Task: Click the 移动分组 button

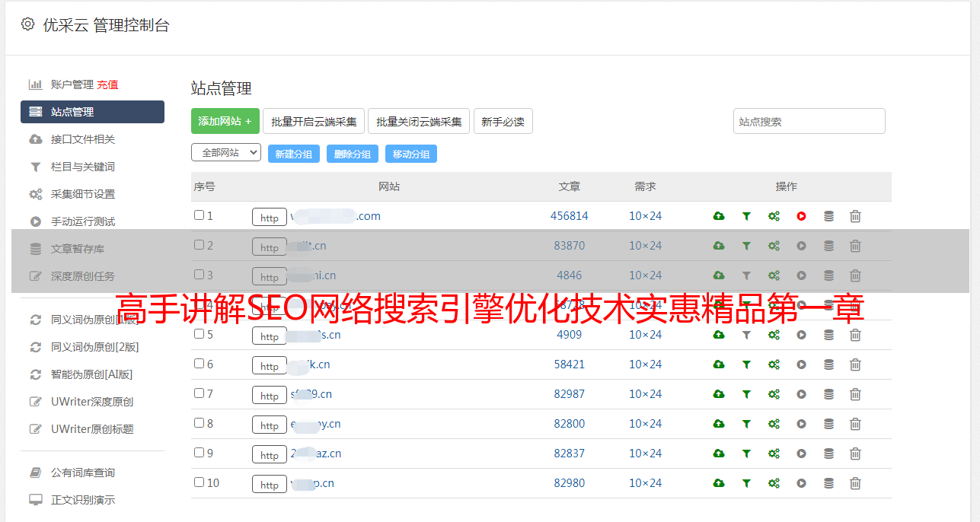Action: pyautogui.click(x=411, y=154)
